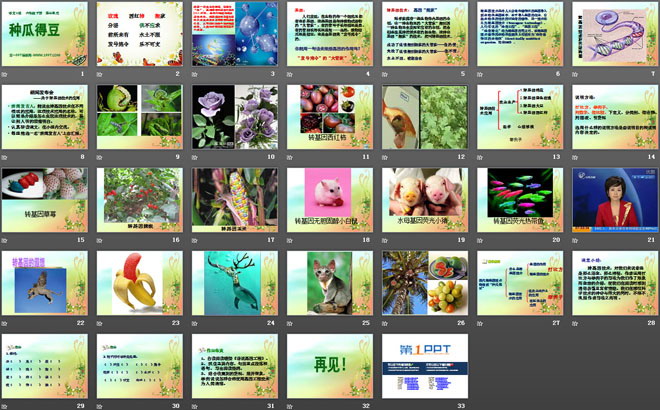Select slide 8 with green bulleted text
660x410 pixels.
[x=45, y=117]
